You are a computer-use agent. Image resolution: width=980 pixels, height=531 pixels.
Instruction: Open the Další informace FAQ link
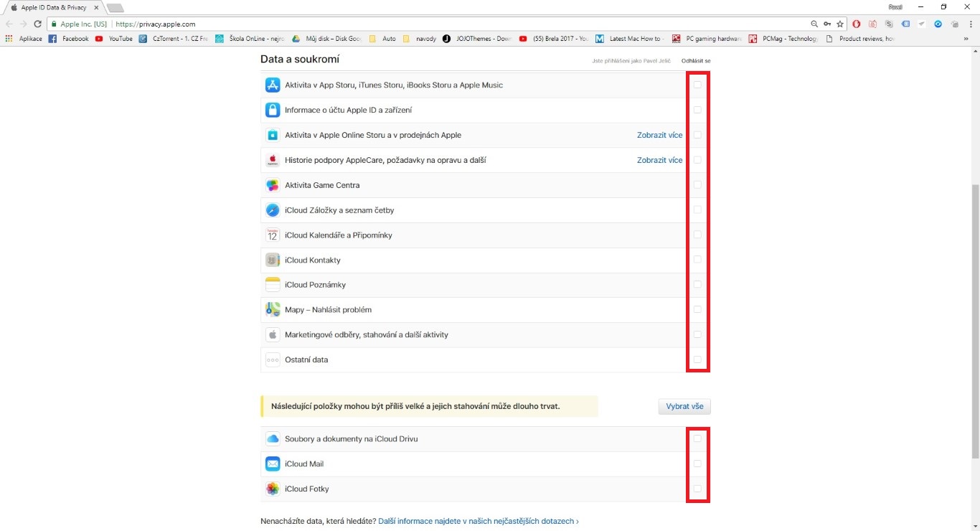479,521
